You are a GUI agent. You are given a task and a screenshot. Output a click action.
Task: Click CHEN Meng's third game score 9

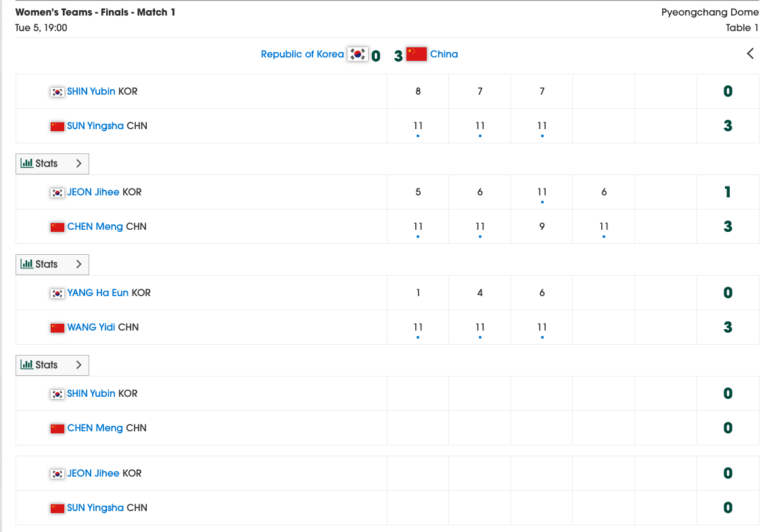pos(542,226)
